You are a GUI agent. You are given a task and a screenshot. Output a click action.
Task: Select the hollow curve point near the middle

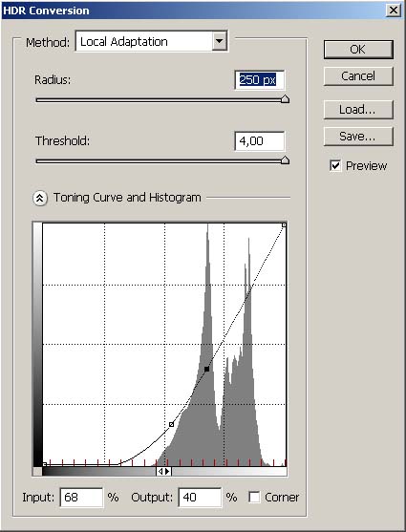coord(171,424)
